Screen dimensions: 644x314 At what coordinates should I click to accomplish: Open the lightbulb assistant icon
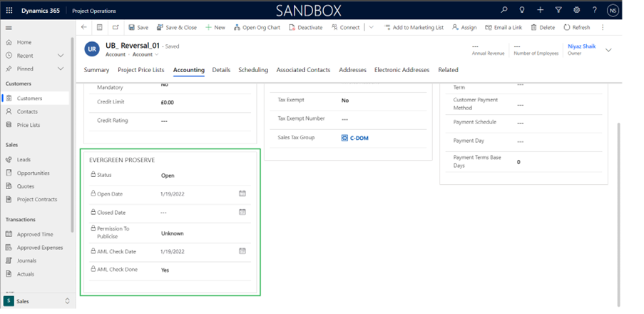click(522, 10)
